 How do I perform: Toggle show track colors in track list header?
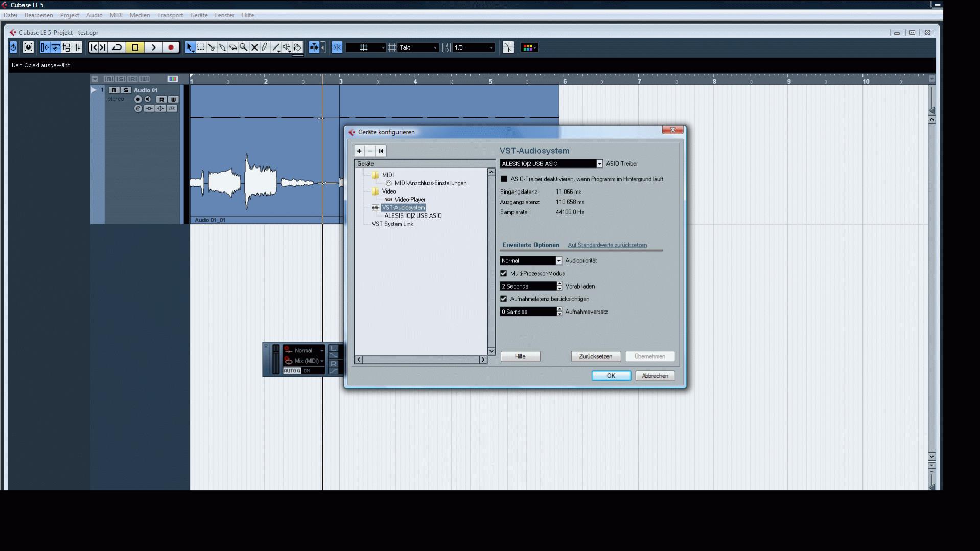click(x=173, y=79)
